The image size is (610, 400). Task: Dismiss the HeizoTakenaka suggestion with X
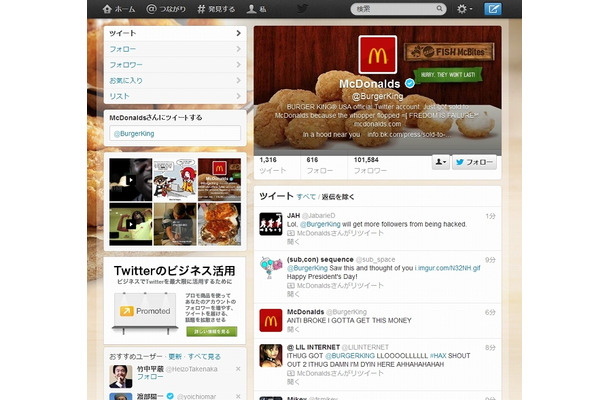pyautogui.click(x=238, y=368)
